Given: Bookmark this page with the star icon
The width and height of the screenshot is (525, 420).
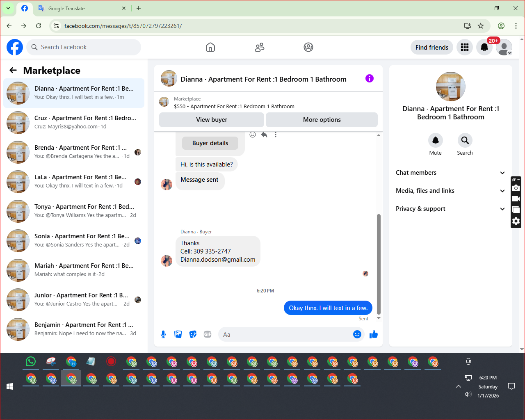Looking at the screenshot, I should click(481, 26).
